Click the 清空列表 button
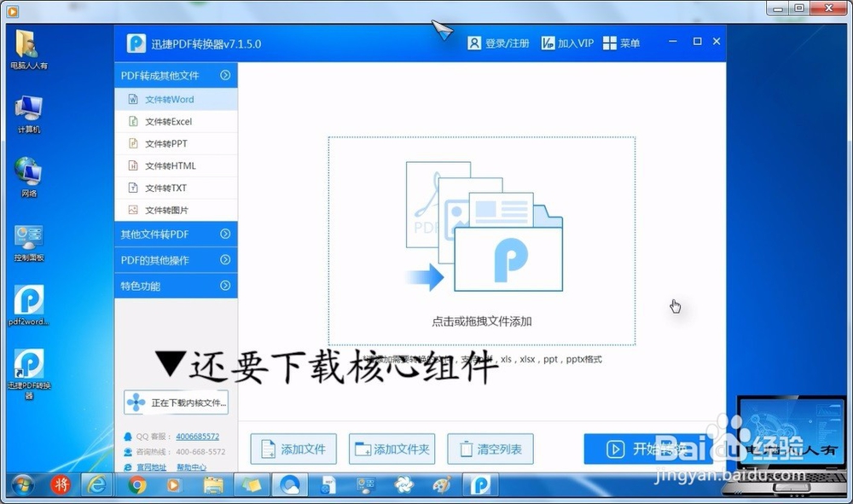 [490, 449]
